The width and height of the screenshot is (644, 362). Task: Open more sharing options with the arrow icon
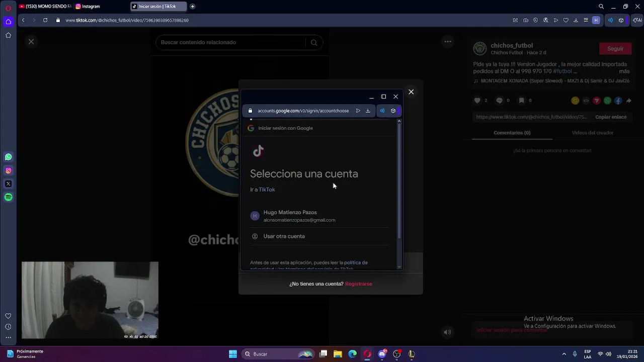[x=628, y=101]
